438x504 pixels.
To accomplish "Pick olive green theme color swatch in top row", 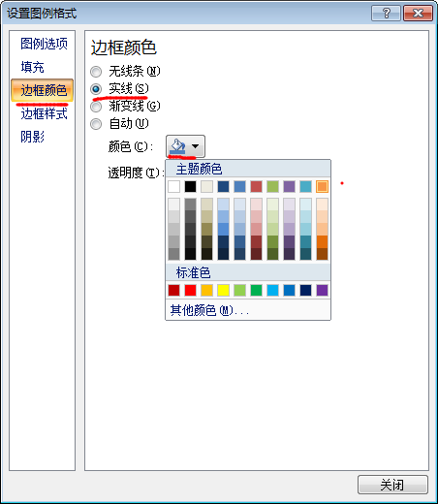I will 272,186.
